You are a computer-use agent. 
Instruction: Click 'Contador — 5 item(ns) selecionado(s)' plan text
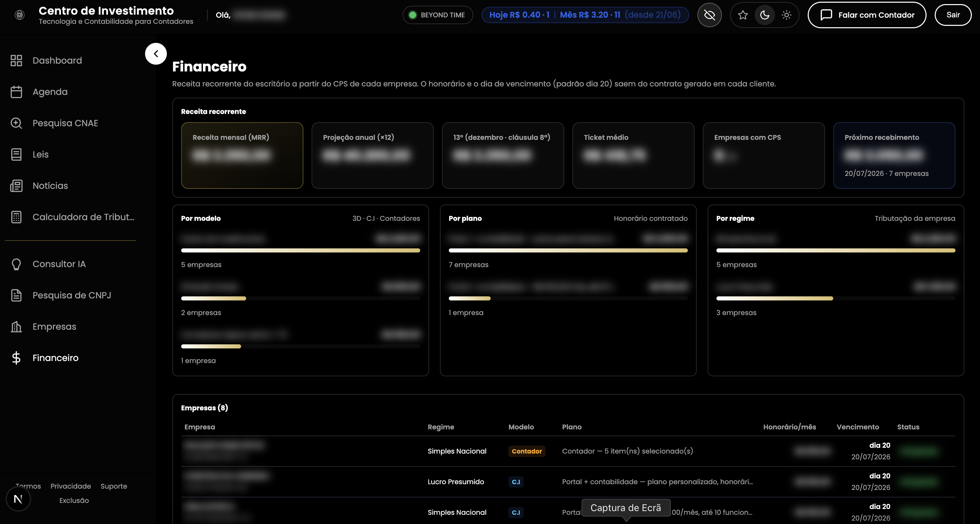pos(627,451)
